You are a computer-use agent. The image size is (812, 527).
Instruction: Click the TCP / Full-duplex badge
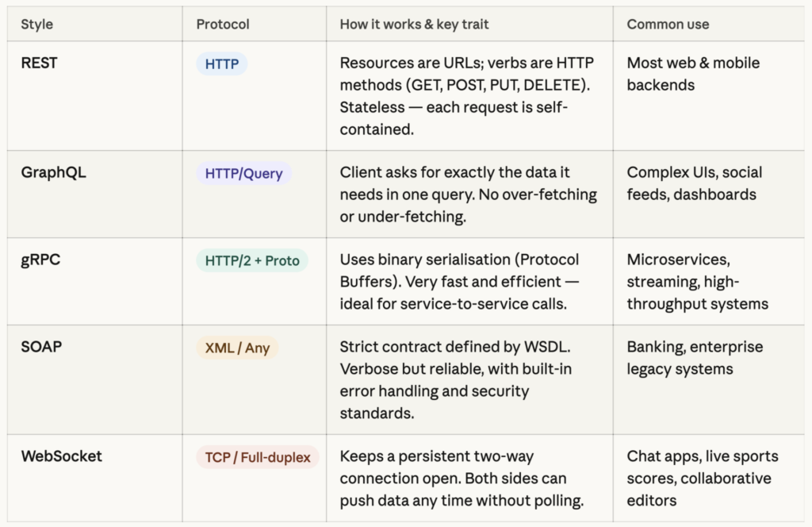[256, 457]
